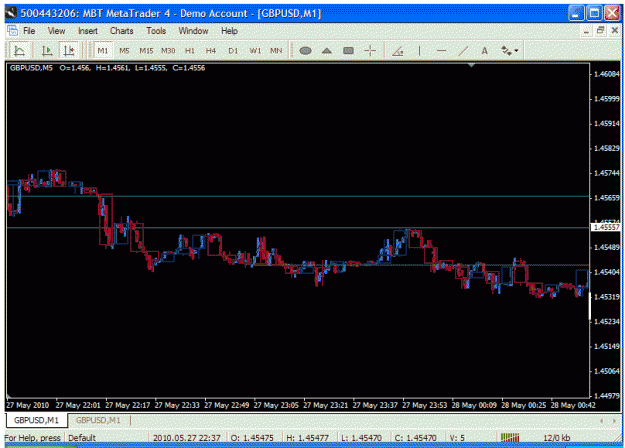Click the document icon beside File menu
625x448 pixels.
tap(12, 31)
